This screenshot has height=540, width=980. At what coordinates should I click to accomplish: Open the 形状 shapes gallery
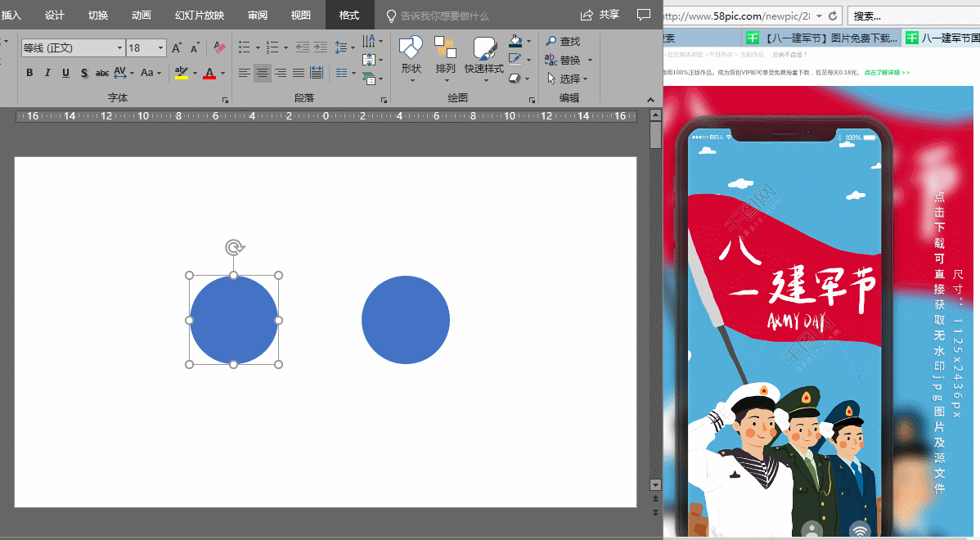(x=411, y=60)
